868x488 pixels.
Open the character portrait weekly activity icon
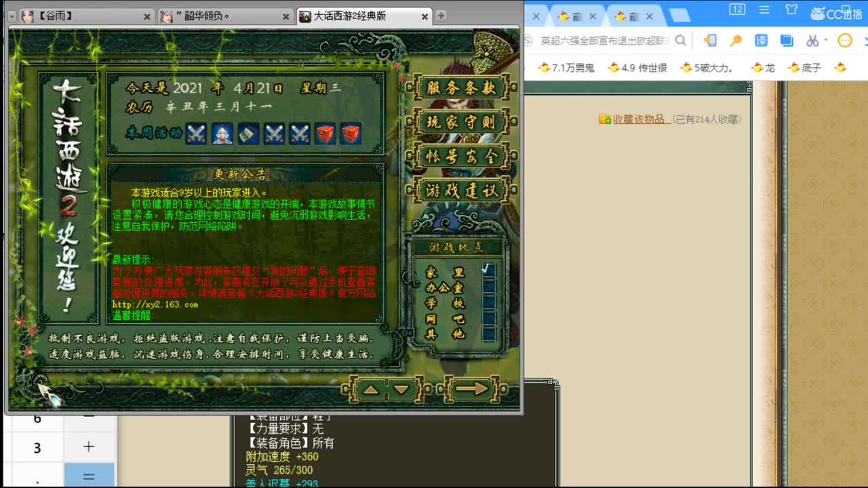click(222, 133)
